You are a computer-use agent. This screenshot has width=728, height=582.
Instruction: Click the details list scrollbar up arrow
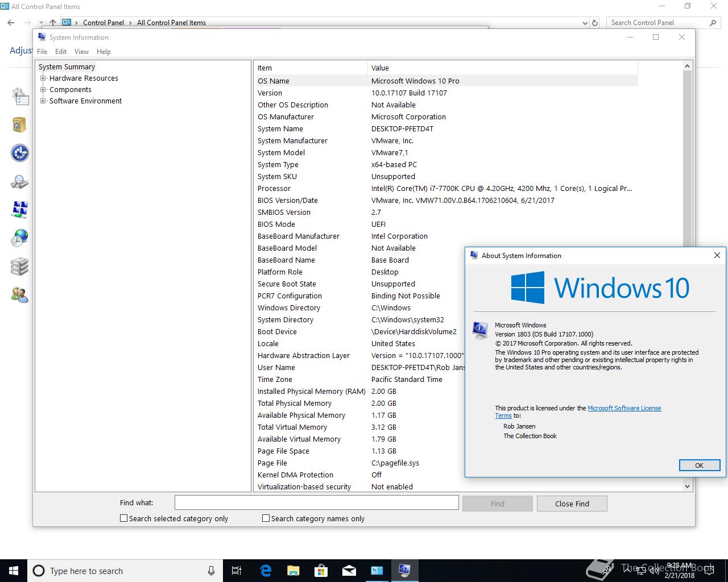click(687, 66)
